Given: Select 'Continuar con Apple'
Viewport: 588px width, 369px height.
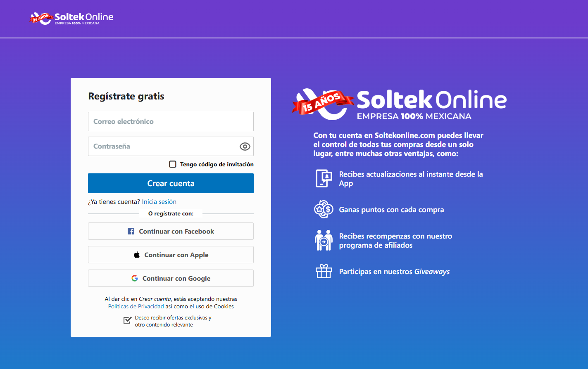Looking at the screenshot, I should coord(171,255).
